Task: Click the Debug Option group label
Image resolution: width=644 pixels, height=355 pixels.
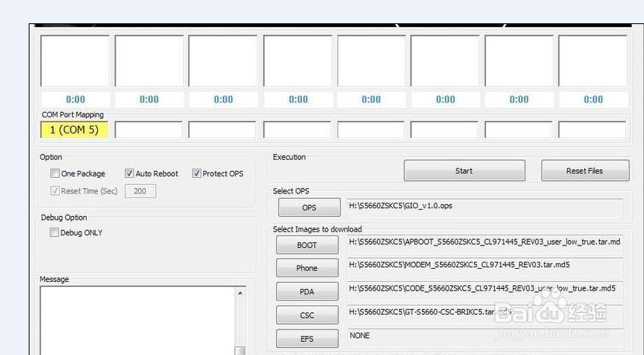Action: click(64, 218)
